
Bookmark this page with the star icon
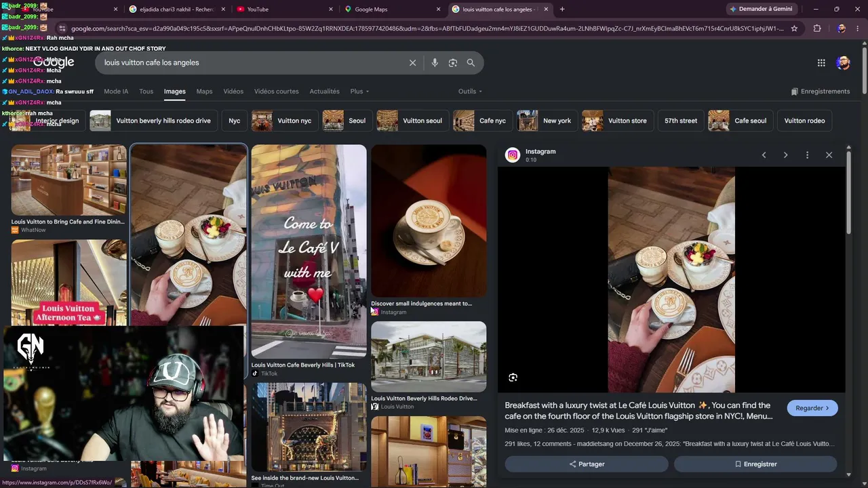pyautogui.click(x=794, y=28)
